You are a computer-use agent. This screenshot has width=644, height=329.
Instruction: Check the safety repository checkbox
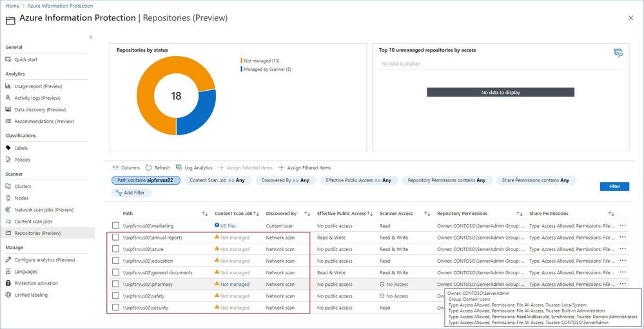pos(116,296)
